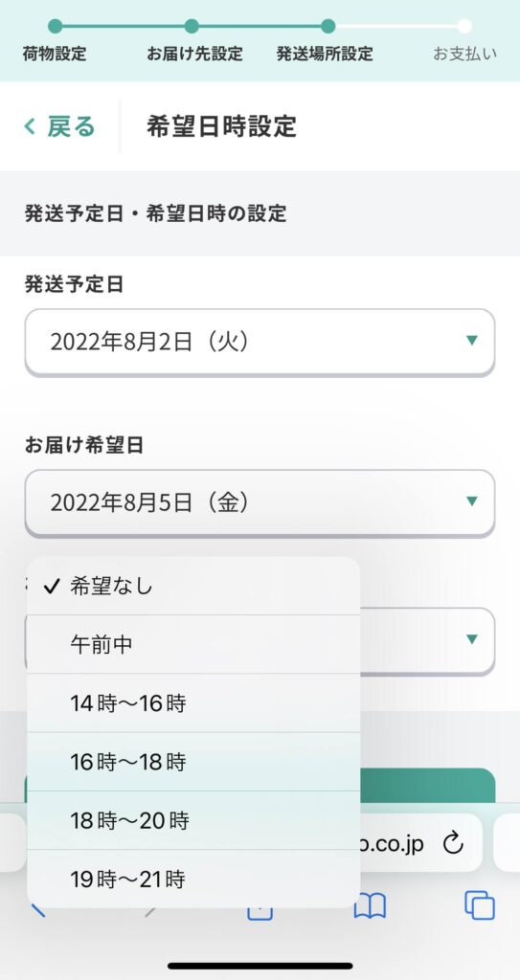Open the Safari tabs overview icon
The image size is (520, 980).
(x=480, y=905)
